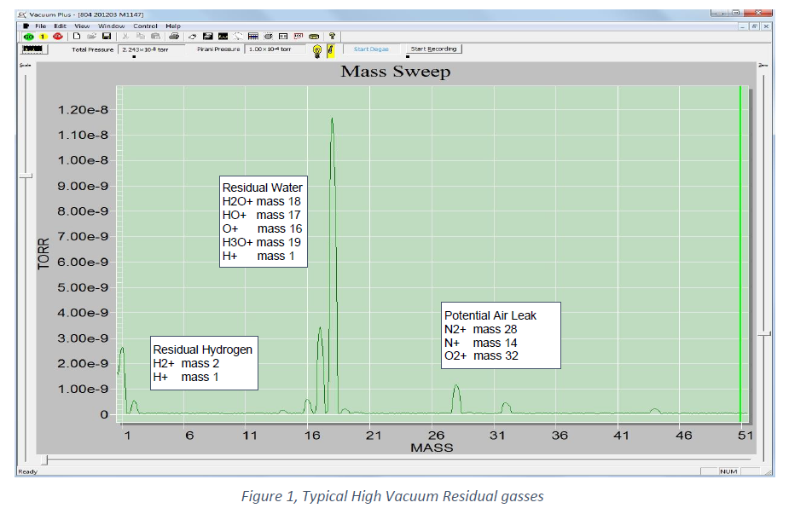Click the horizontal slider handle below the chart
Viewport: 812px width, 514px height.
pyautogui.click(x=44, y=459)
